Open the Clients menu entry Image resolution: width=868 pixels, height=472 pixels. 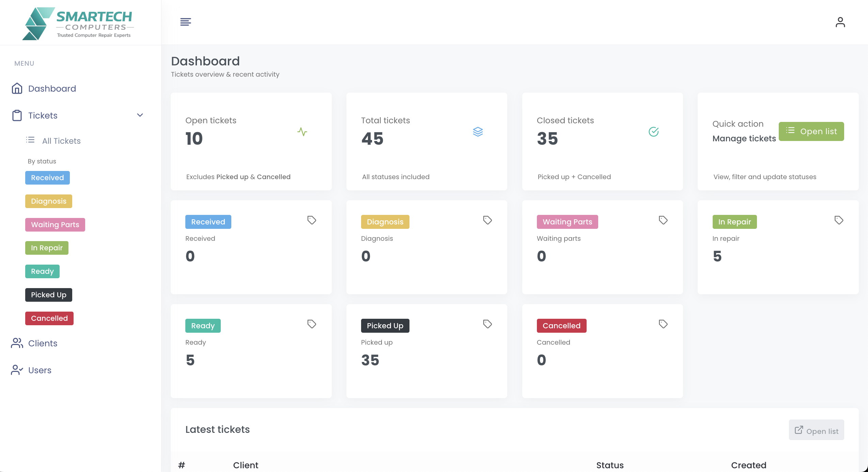(x=43, y=343)
